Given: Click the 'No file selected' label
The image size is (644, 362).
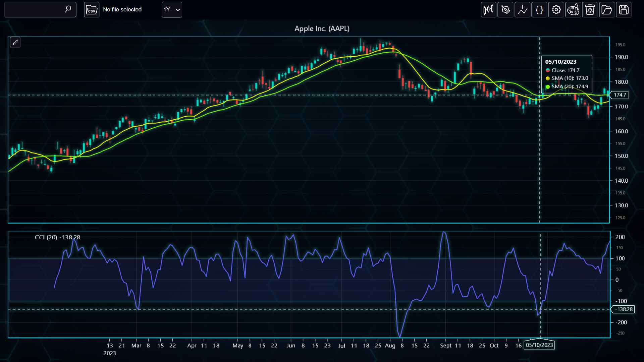Looking at the screenshot, I should (122, 10).
